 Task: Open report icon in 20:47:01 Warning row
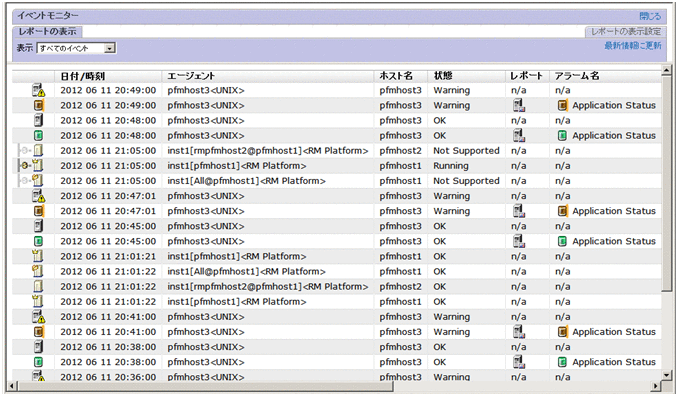pyautogui.click(x=519, y=211)
